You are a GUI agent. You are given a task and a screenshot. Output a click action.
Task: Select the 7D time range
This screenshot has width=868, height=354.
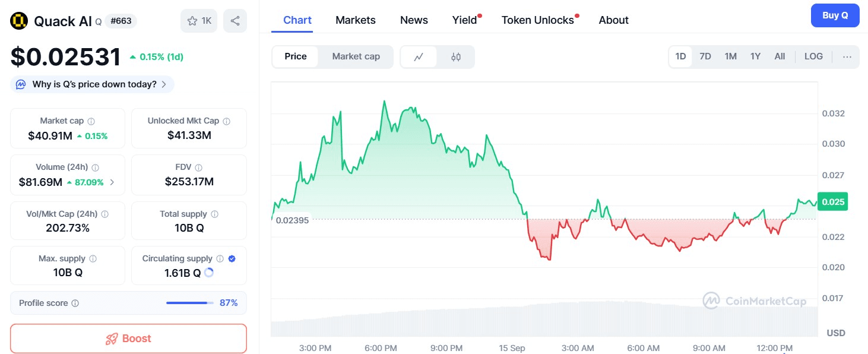point(705,57)
